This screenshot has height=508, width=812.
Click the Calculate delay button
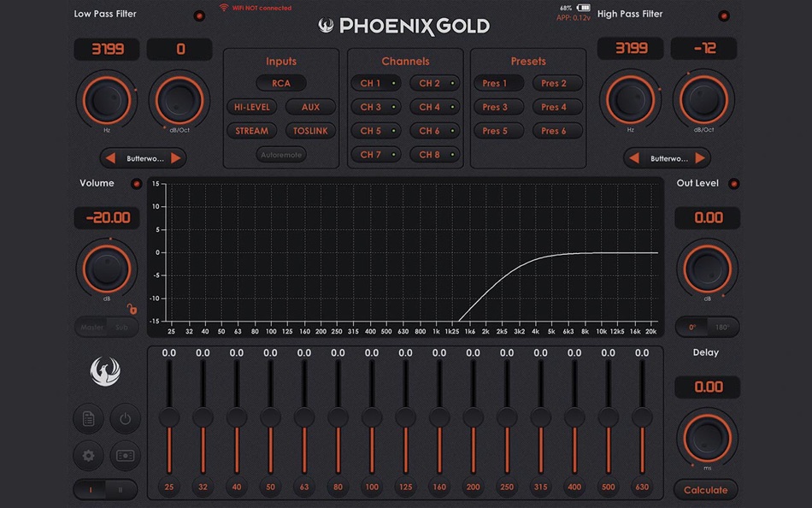point(705,490)
